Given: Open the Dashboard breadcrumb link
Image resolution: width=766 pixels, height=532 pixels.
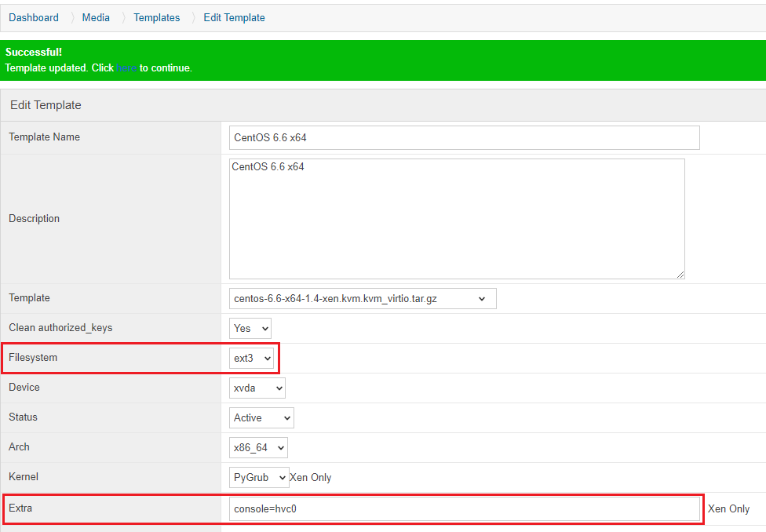Looking at the screenshot, I should tap(34, 17).
